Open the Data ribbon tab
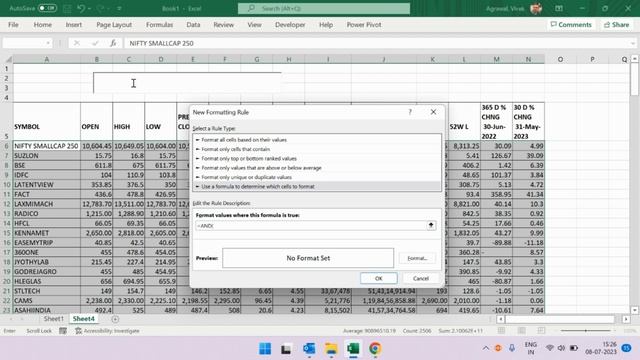Screen dimensions: 640x360 193,25
